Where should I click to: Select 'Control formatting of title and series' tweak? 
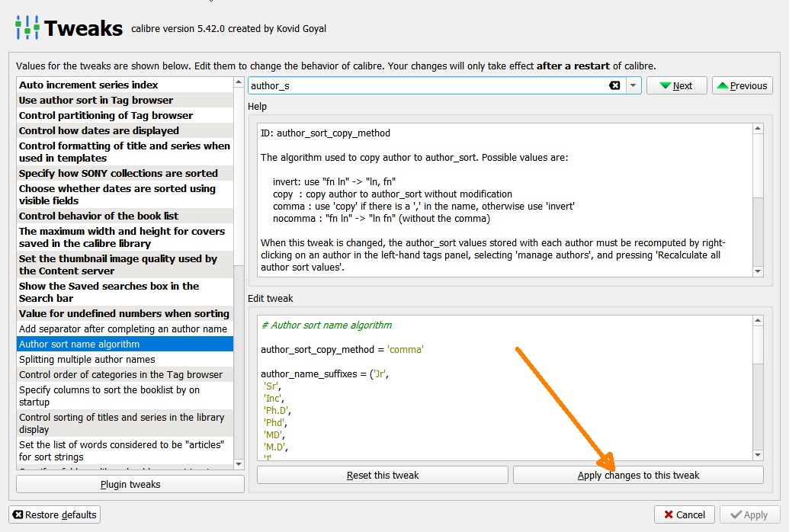pyautogui.click(x=125, y=152)
